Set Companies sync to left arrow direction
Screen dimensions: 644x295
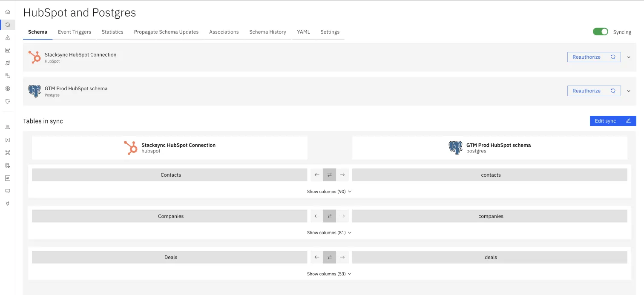317,216
